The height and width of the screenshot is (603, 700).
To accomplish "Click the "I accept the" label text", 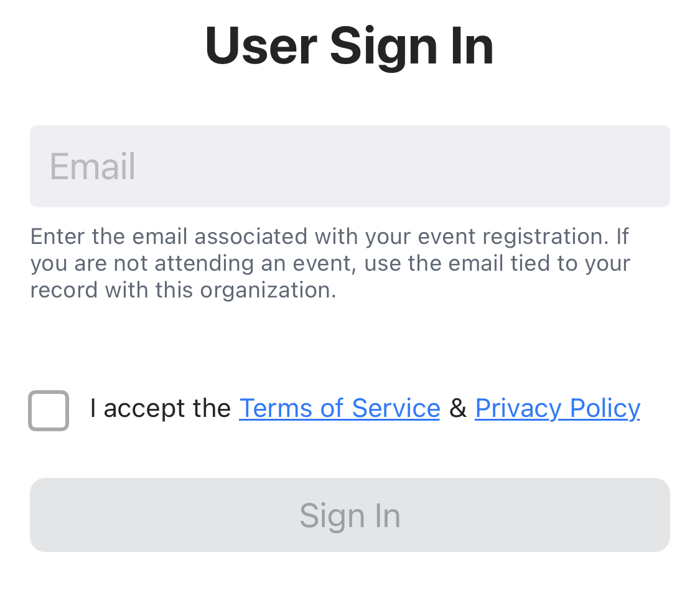I will [x=160, y=408].
